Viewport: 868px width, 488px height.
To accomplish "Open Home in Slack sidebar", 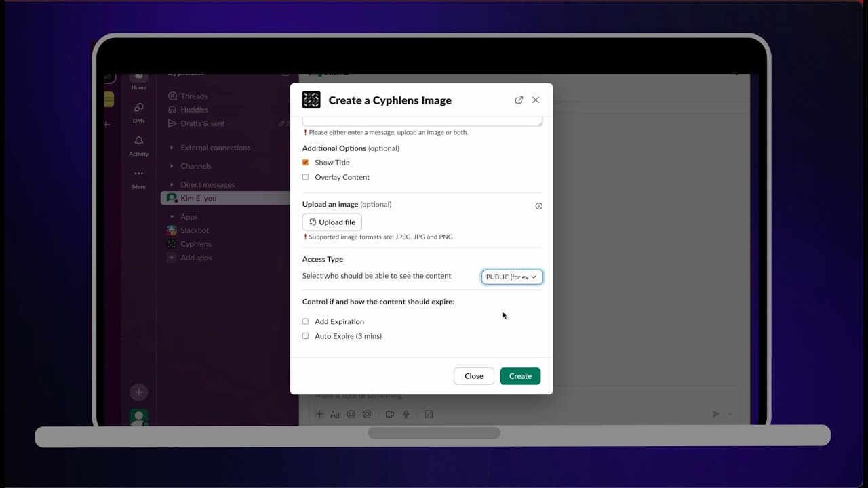I will tap(138, 81).
